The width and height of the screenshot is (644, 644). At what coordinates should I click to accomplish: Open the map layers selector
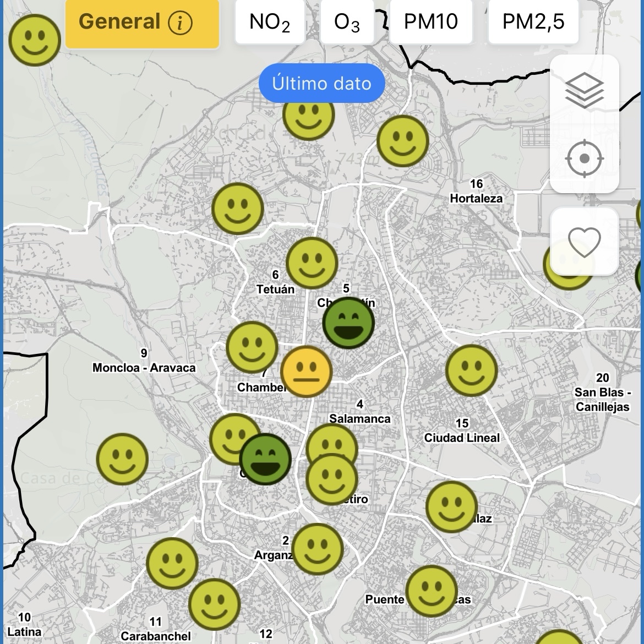tap(584, 90)
